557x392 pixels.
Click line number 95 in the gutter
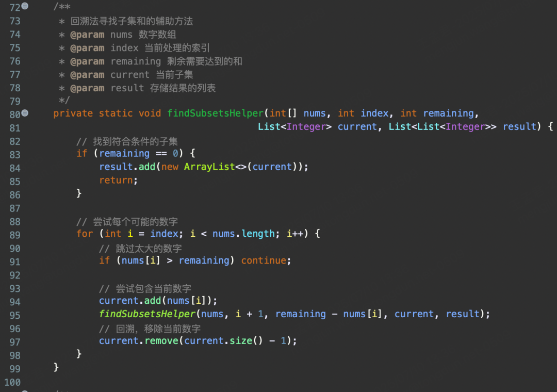(15, 315)
